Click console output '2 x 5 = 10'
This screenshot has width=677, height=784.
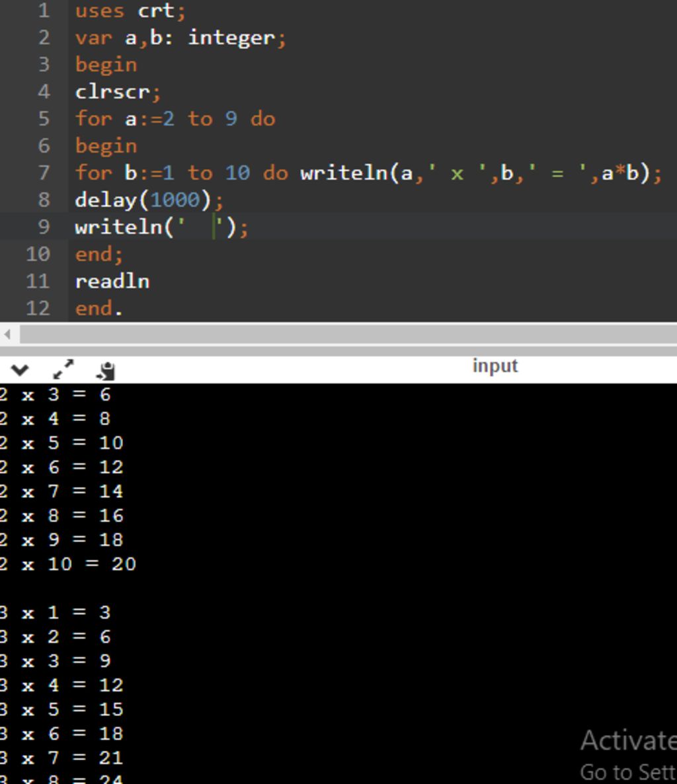[x=61, y=442]
